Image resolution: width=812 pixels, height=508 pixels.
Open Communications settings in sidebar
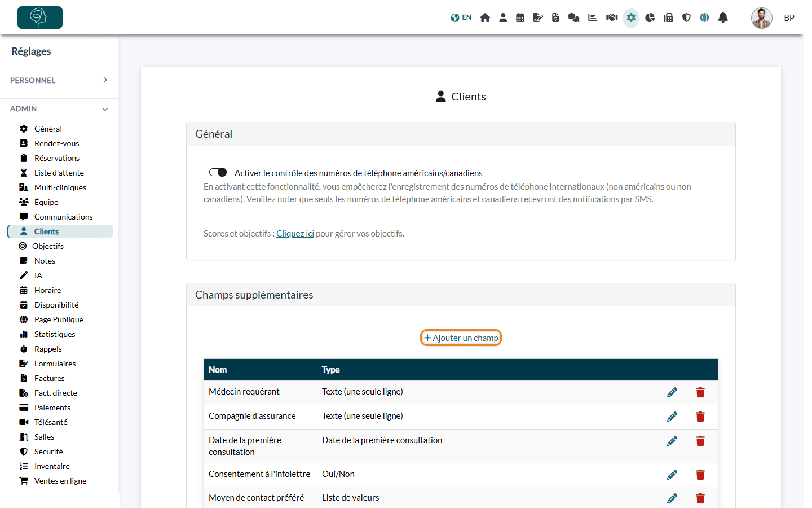click(63, 217)
